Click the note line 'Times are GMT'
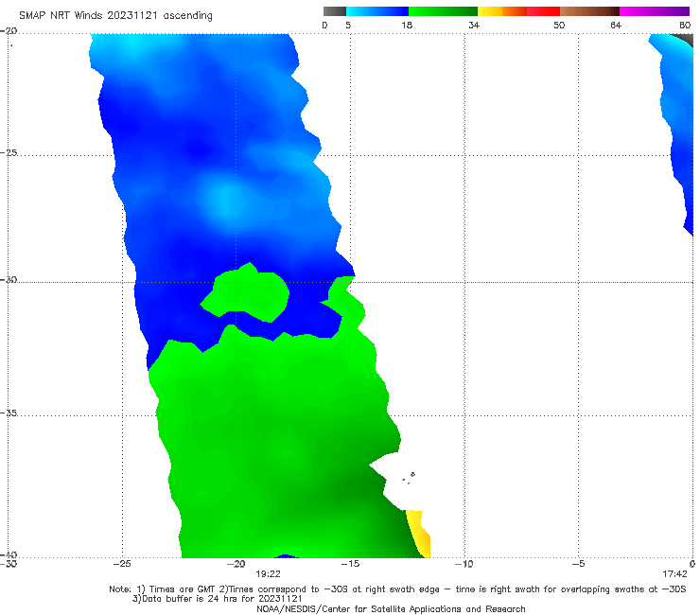Viewport: 700px width, 615px height. (184, 589)
